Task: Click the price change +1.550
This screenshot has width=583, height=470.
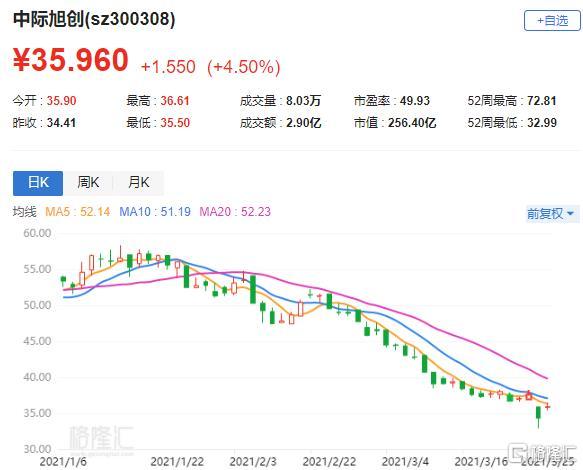Action: [168, 67]
